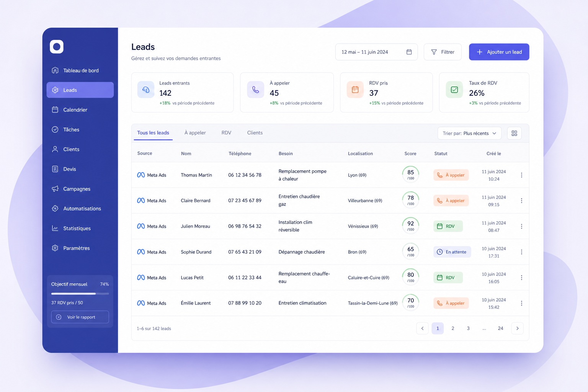Viewport: 588px width, 392px height.
Task: Open row menu for Sophie Durand
Action: 521,252
